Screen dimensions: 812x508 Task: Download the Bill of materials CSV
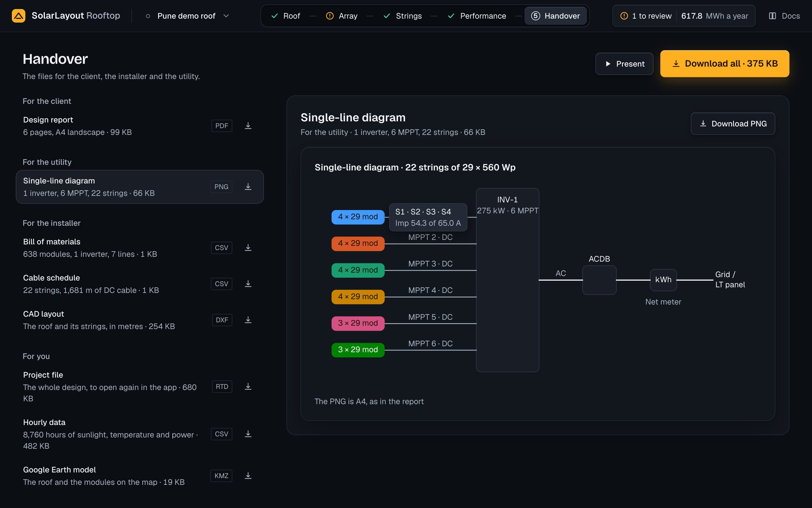[248, 248]
